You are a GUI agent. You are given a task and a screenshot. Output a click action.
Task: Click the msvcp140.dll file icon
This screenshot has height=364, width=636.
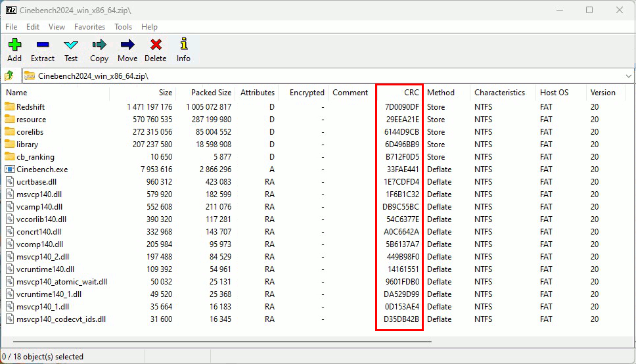10,194
